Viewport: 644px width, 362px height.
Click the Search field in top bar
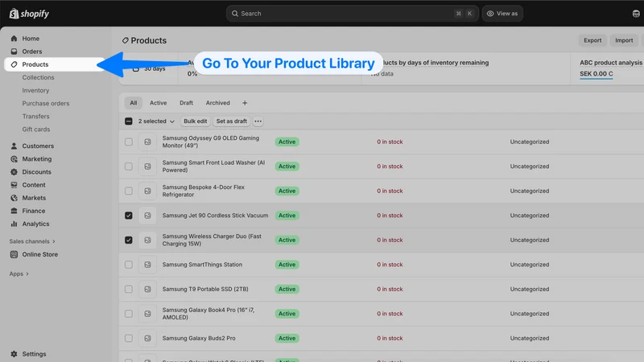tap(353, 14)
